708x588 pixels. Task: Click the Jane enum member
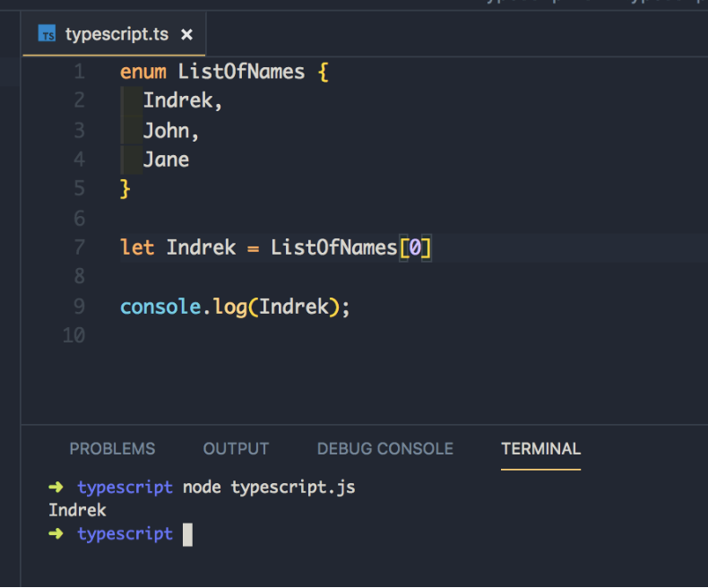[166, 160]
